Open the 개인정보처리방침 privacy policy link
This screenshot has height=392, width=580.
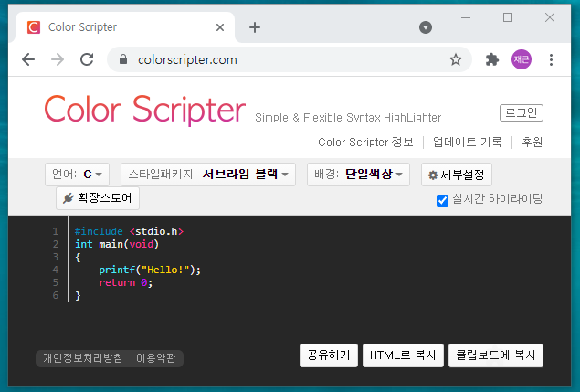(82, 358)
